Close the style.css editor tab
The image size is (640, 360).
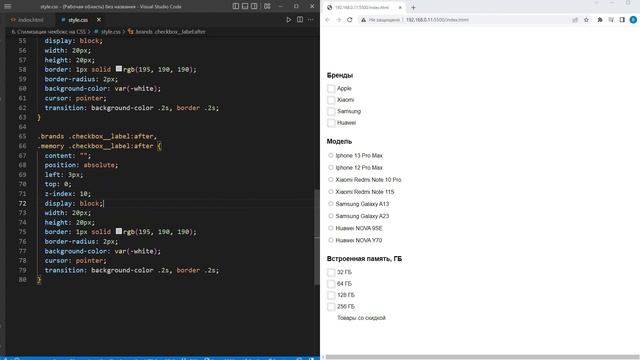pos(99,20)
